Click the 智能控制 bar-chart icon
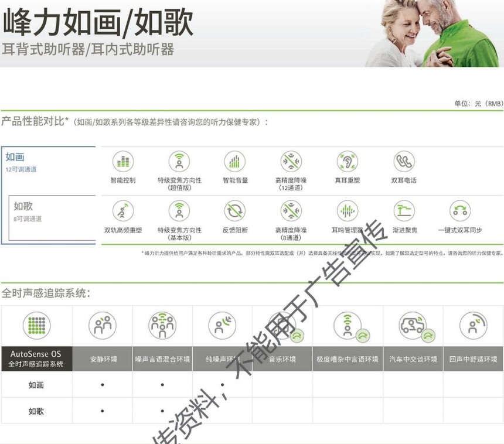Viewport: 504px width, 444px height. click(x=123, y=161)
